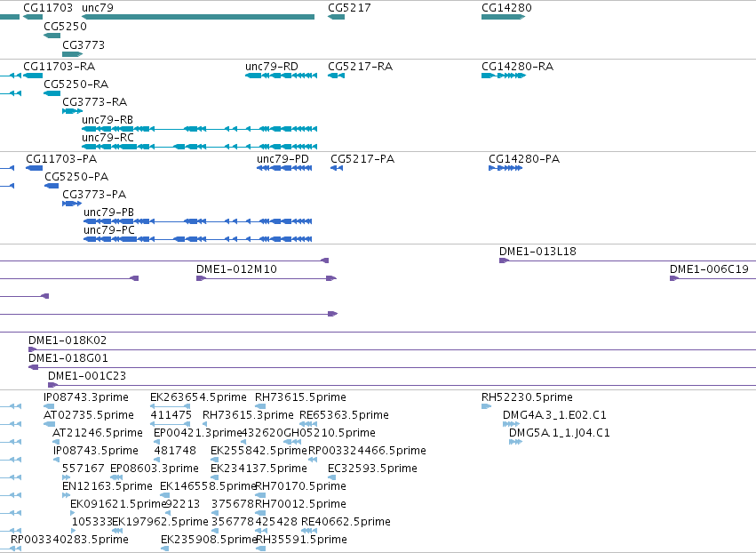The height and width of the screenshot is (553, 756).
Task: Select the EK197962.5prime EST
Action: click(116, 532)
